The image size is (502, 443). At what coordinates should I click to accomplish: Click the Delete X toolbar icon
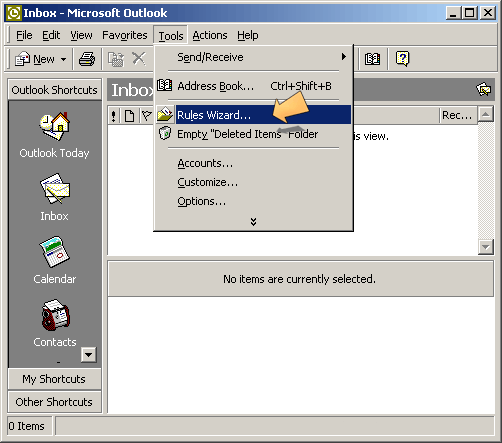(138, 59)
